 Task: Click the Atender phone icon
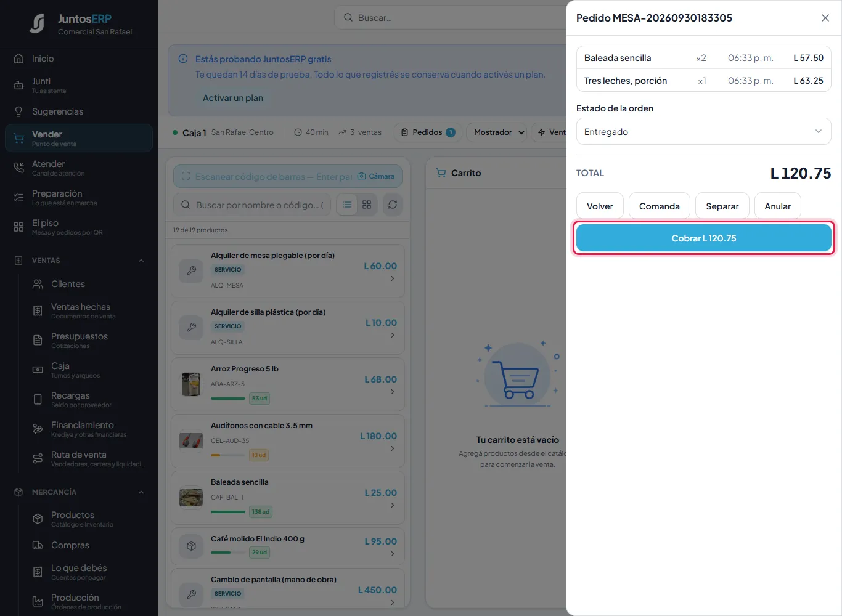(x=18, y=168)
